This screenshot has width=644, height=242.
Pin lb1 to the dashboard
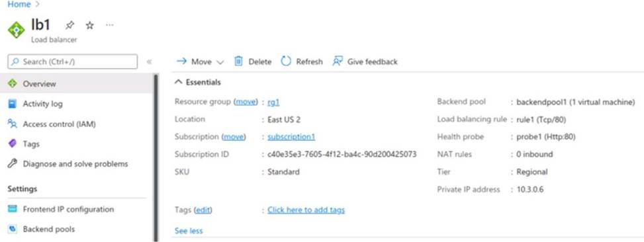tap(69, 25)
